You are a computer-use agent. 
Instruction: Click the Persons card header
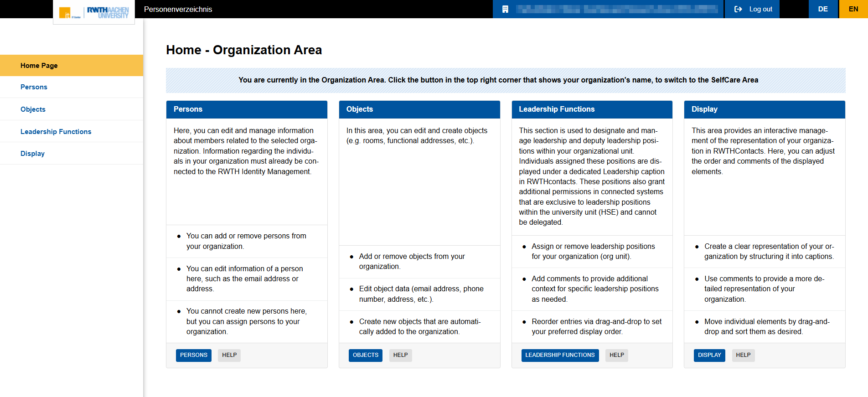tap(247, 109)
